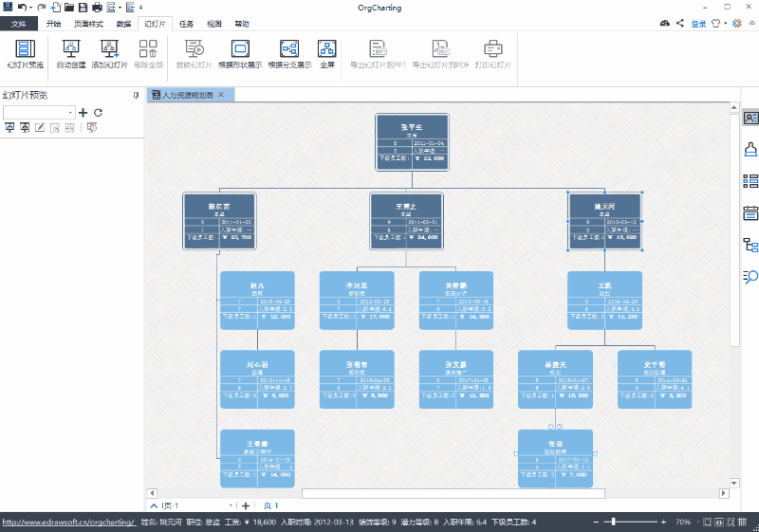Click the Edraw colorful X logo icon
Screen dimensions: 759x532
point(737,23)
